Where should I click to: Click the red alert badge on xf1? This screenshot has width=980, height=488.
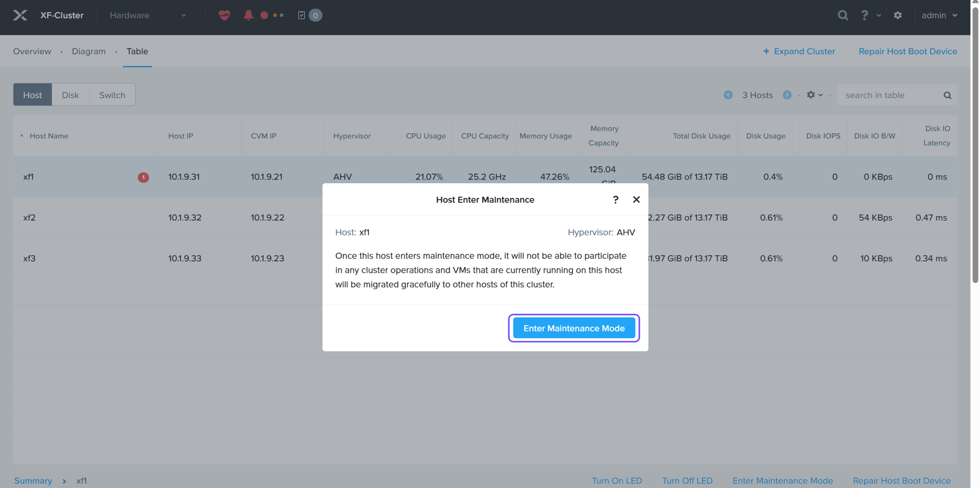coord(143,177)
